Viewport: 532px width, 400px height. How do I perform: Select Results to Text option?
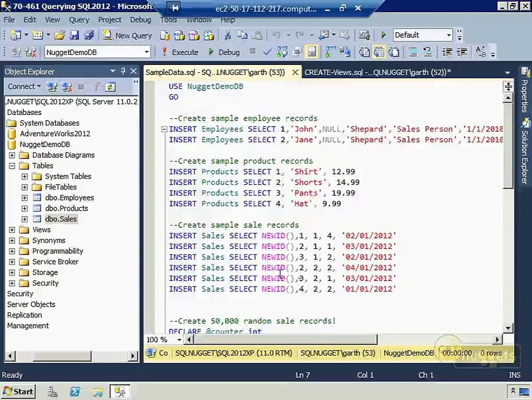click(x=364, y=52)
